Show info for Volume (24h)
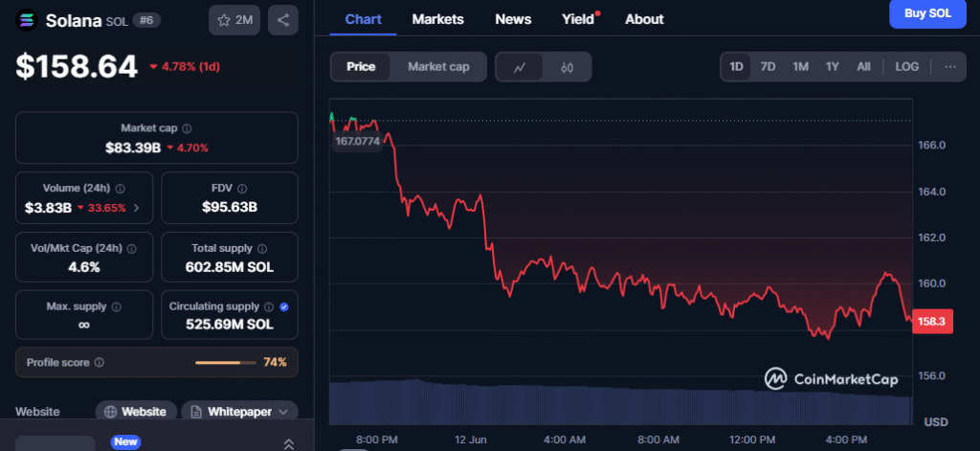The width and height of the screenshot is (980, 451). (x=121, y=189)
